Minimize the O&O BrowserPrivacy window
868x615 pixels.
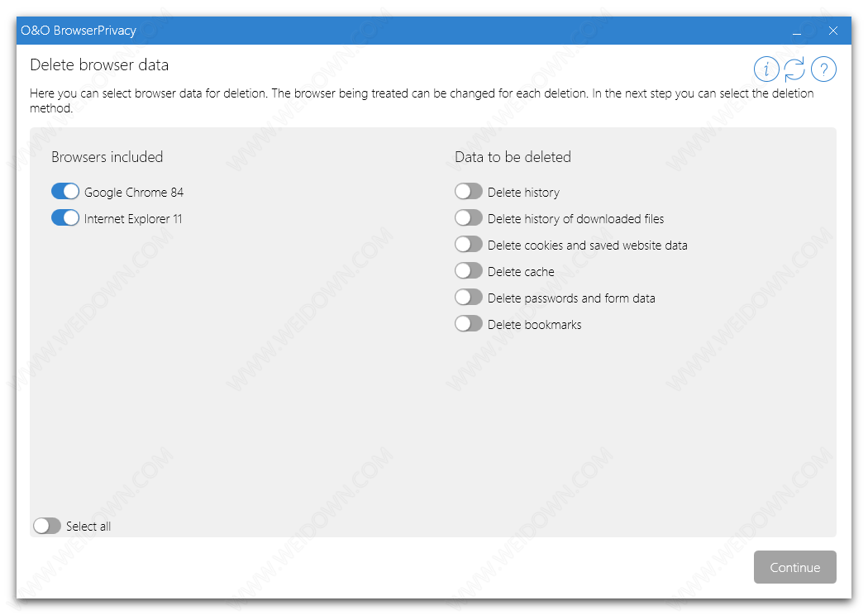tap(797, 31)
